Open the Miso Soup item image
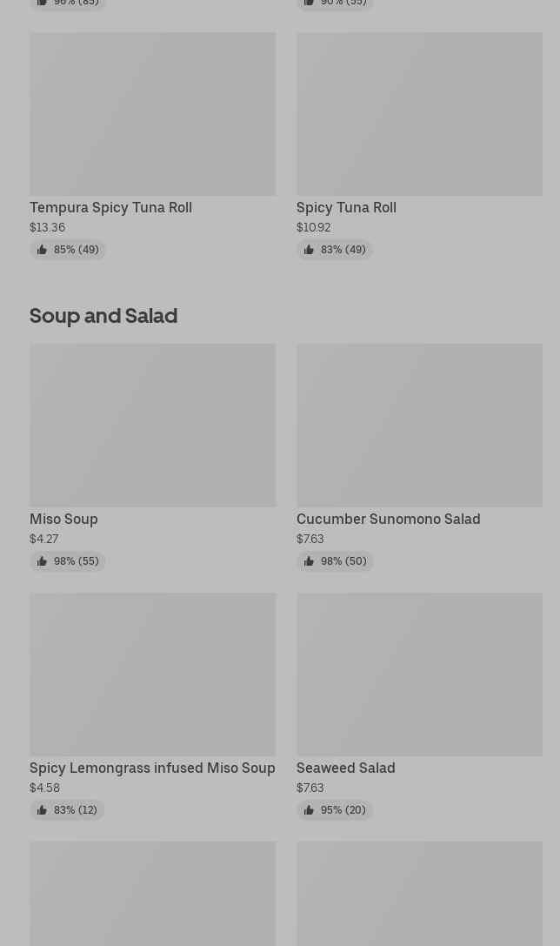This screenshot has width=560, height=946. pos(152,425)
